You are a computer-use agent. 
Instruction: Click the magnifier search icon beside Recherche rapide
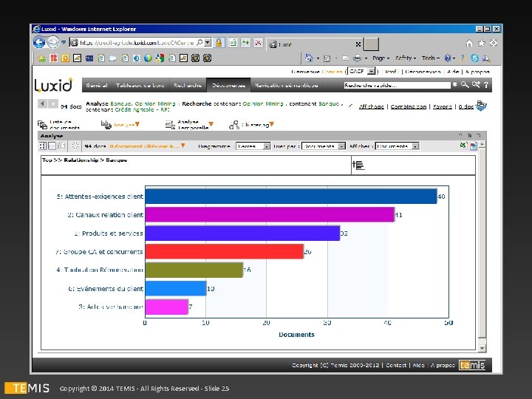pos(465,85)
